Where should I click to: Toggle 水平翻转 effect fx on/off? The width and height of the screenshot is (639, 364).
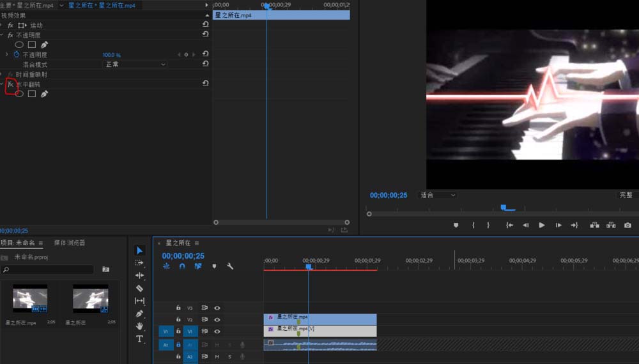[11, 85]
